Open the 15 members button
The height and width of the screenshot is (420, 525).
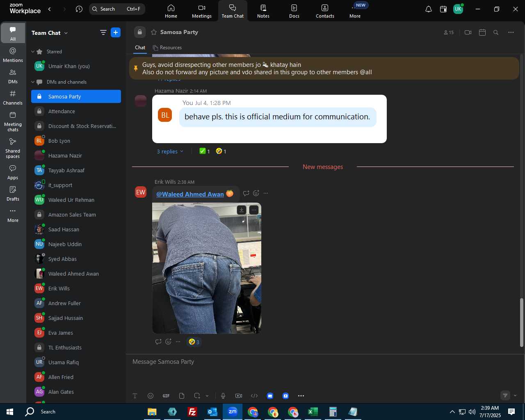449,32
